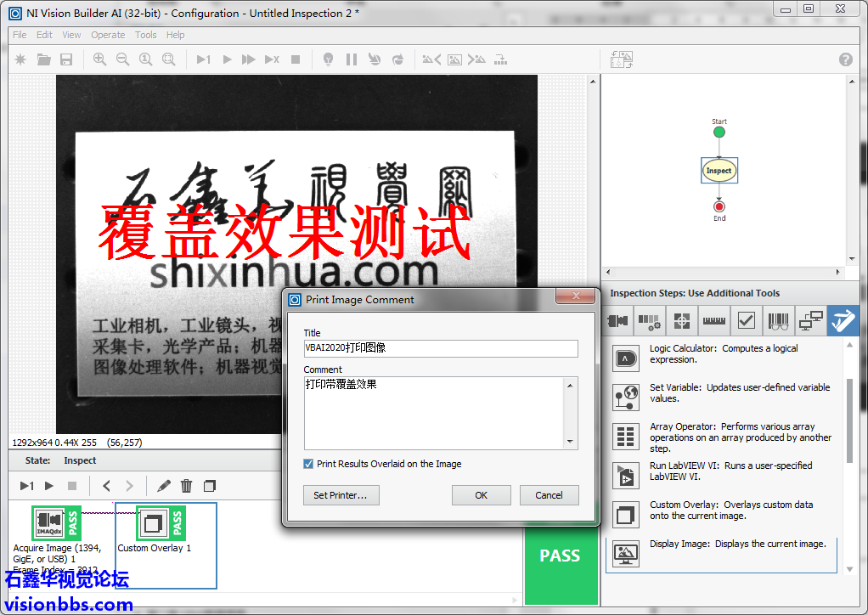Click the Set Printer... button
Viewport: 868px width, 615px height.
tap(341, 495)
